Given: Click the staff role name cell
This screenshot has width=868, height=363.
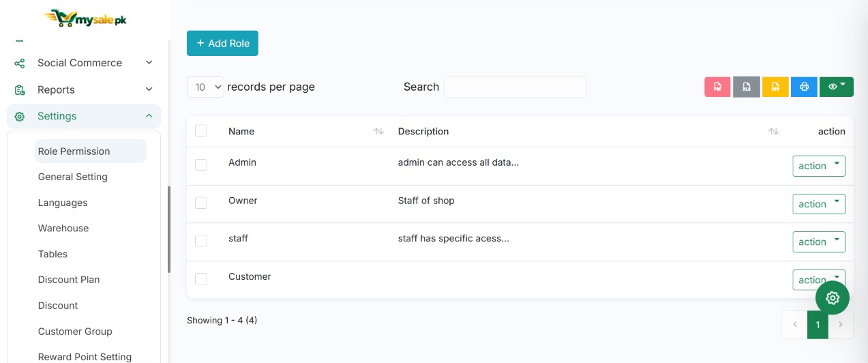Looking at the screenshot, I should (238, 238).
